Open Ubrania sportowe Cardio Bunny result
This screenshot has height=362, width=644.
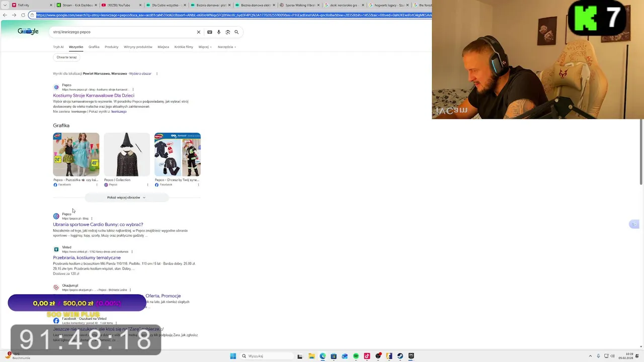click(x=98, y=225)
